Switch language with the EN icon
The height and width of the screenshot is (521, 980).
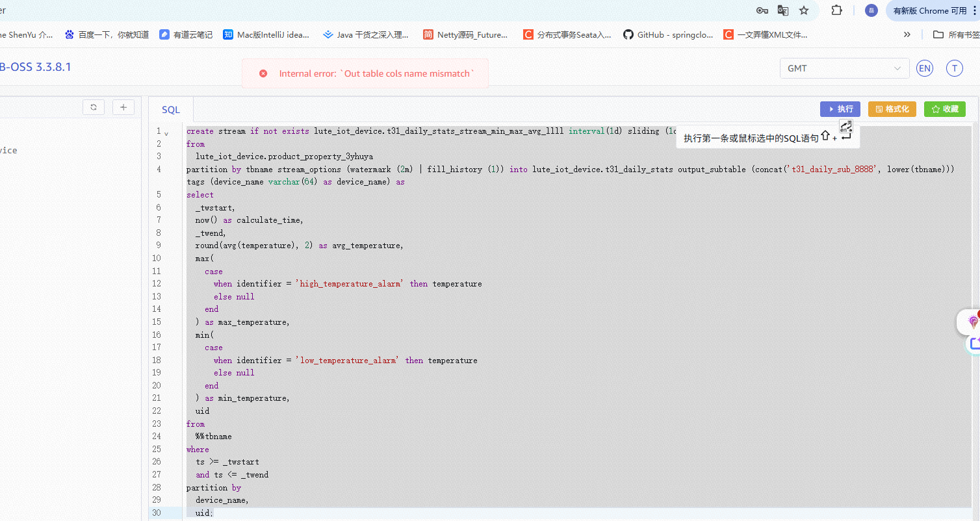[924, 68]
